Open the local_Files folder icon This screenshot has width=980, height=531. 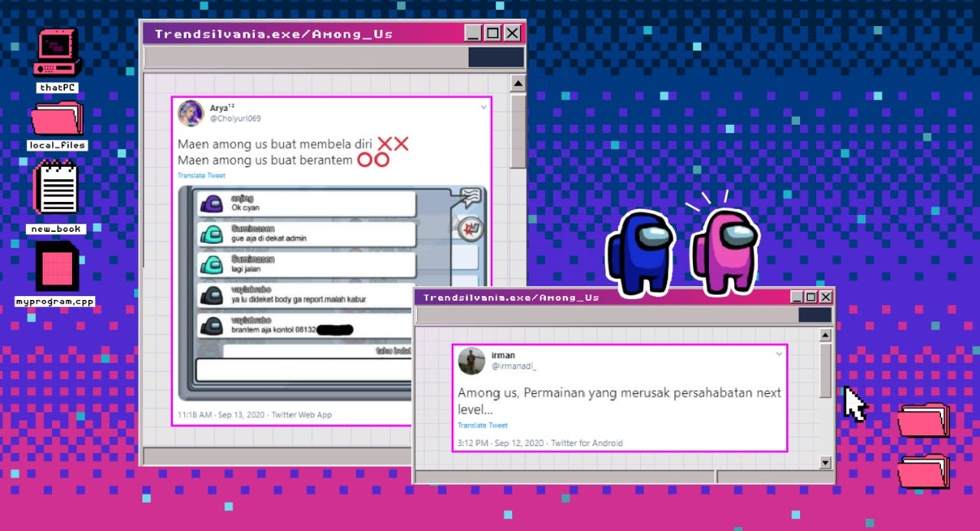click(x=57, y=119)
